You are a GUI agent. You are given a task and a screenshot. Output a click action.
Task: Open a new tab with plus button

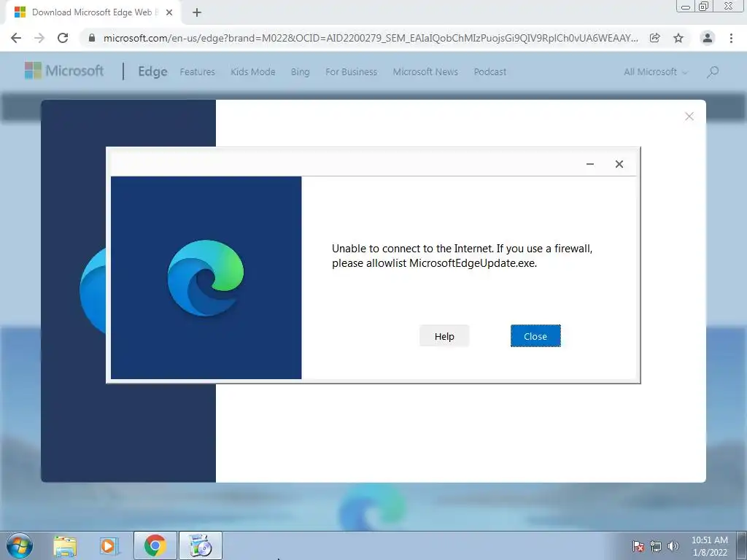(197, 12)
